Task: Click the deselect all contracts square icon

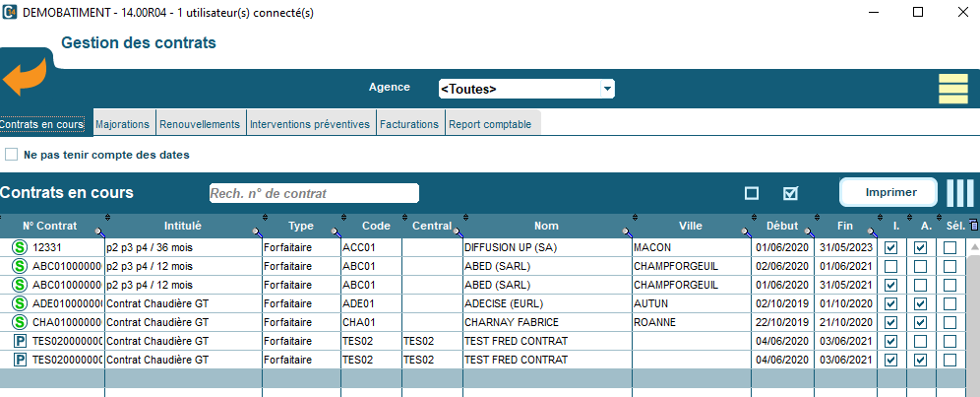Action: (752, 193)
